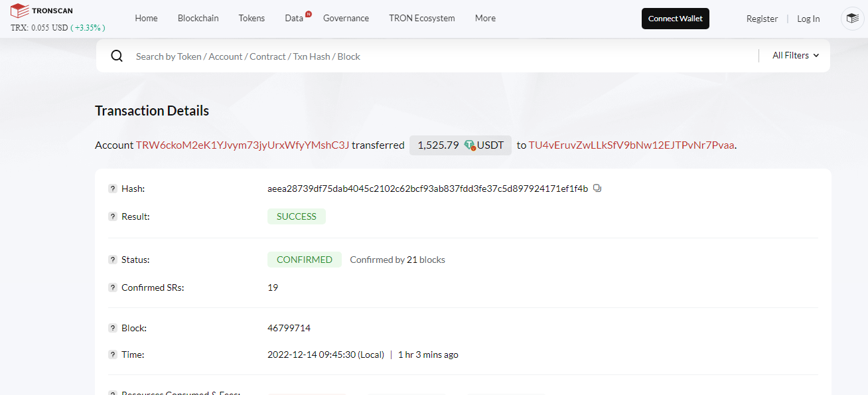This screenshot has width=868, height=395.
Task: Copy the transaction hash via copy icon
Action: tap(597, 189)
